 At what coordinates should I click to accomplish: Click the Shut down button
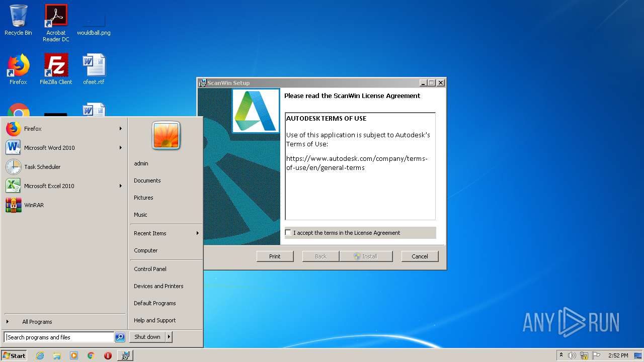pos(147,337)
